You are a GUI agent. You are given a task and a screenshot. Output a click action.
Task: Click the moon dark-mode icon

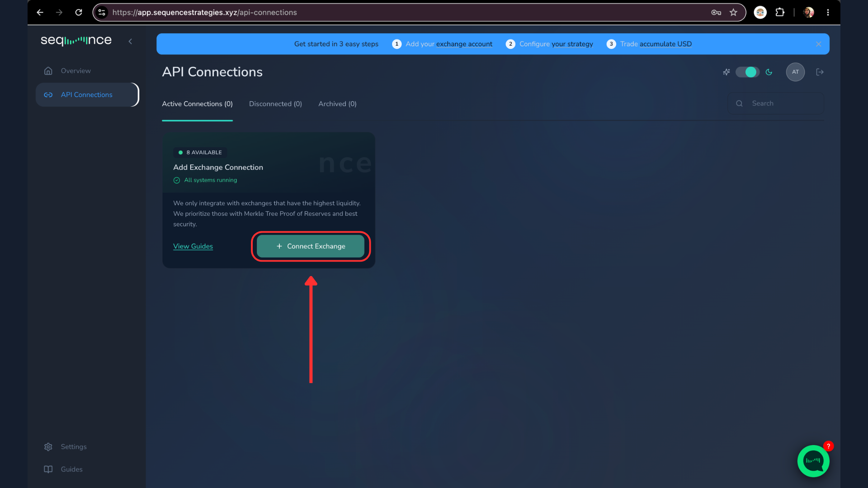[769, 72]
